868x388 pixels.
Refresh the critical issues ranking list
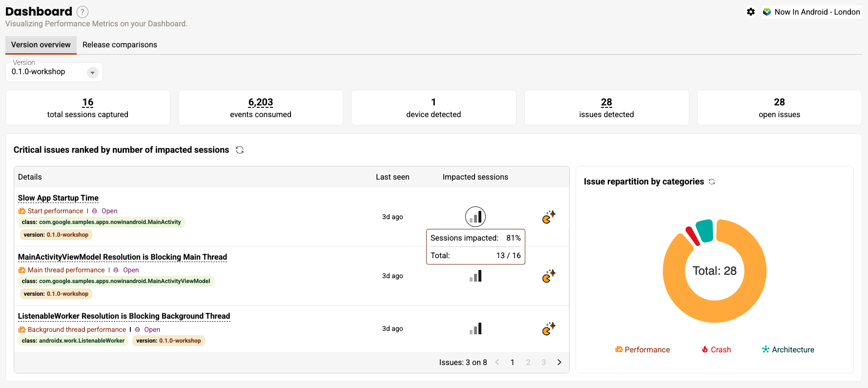240,150
